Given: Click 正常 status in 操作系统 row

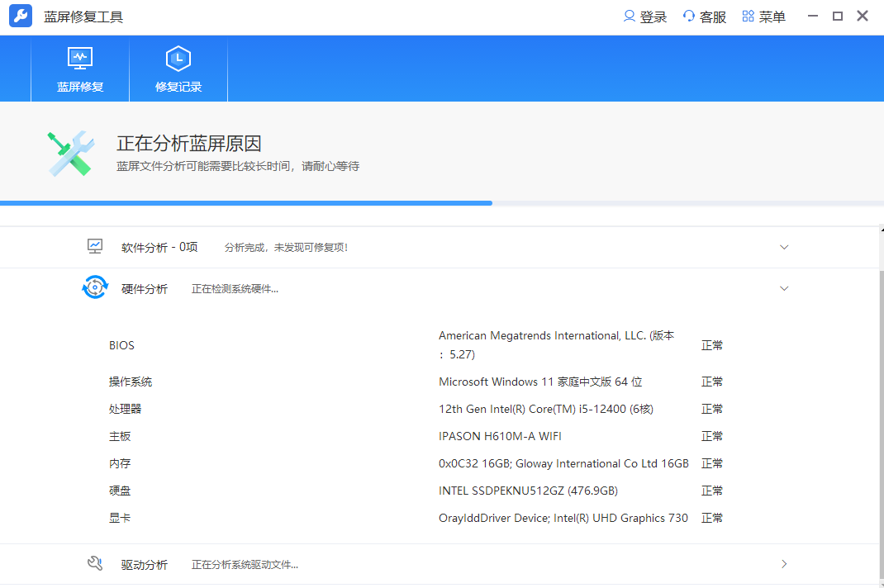Looking at the screenshot, I should 711,382.
